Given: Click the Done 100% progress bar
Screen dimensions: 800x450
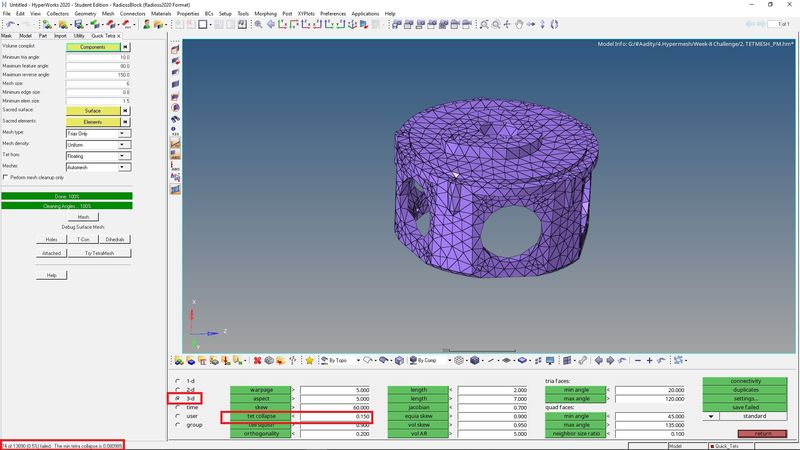Looking at the screenshot, I should coord(67,196).
